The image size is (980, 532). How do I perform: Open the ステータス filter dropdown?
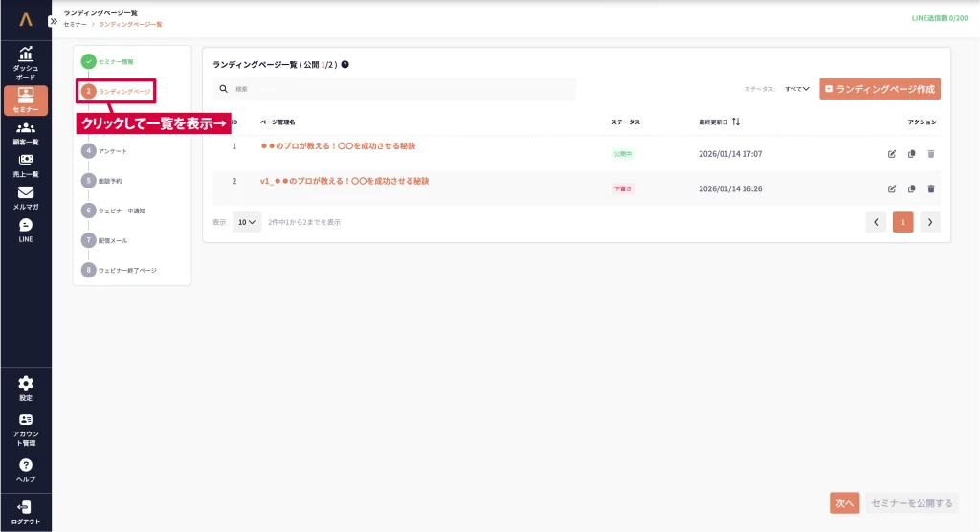pyautogui.click(x=796, y=89)
